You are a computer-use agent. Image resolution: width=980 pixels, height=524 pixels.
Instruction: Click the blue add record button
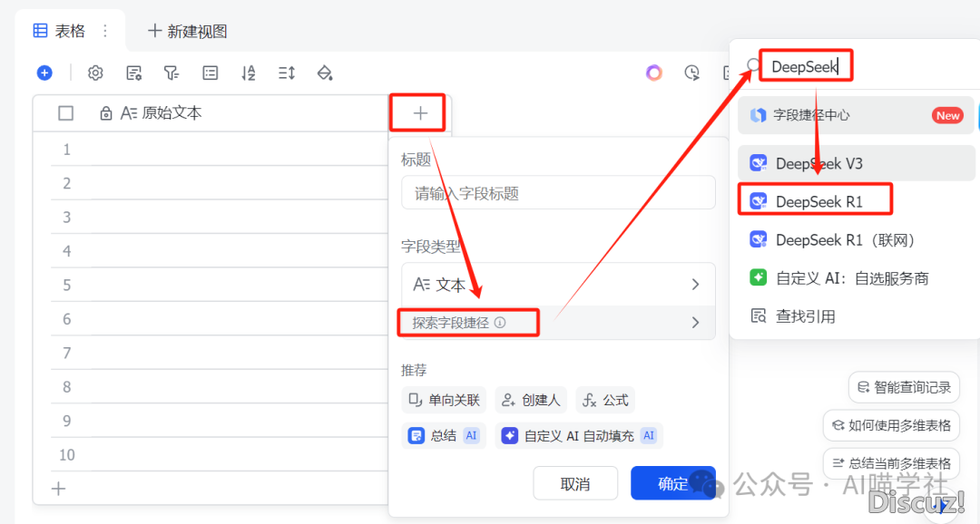click(x=44, y=73)
